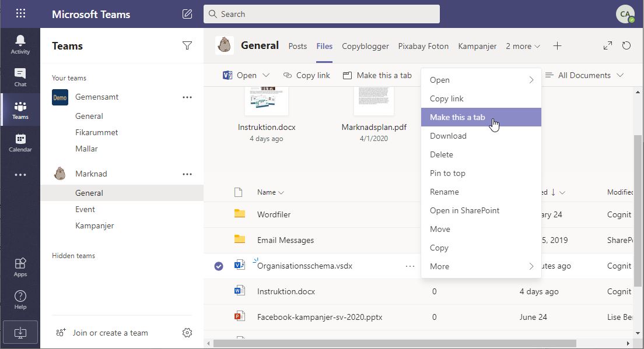Click the new chat compose icon
The width and height of the screenshot is (644, 349).
coord(187,14)
